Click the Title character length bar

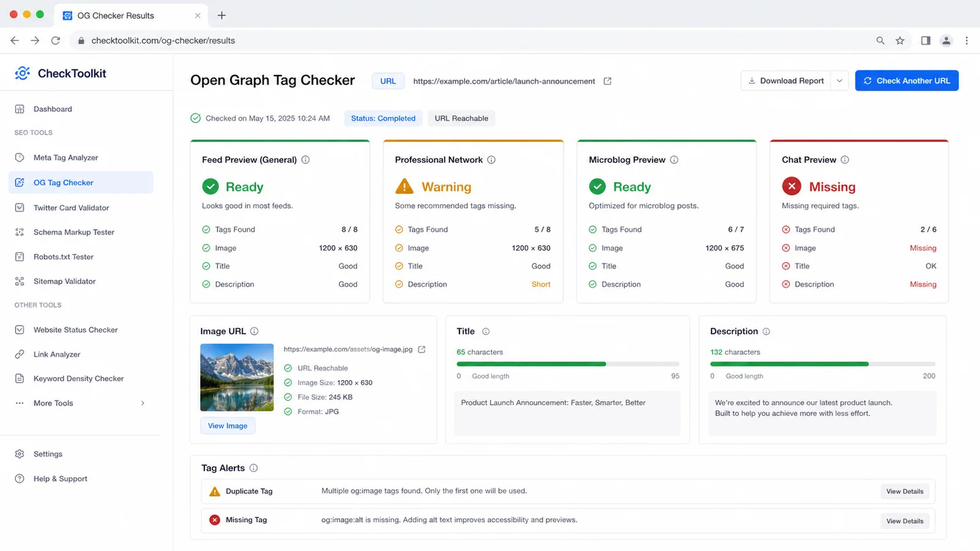[568, 364]
